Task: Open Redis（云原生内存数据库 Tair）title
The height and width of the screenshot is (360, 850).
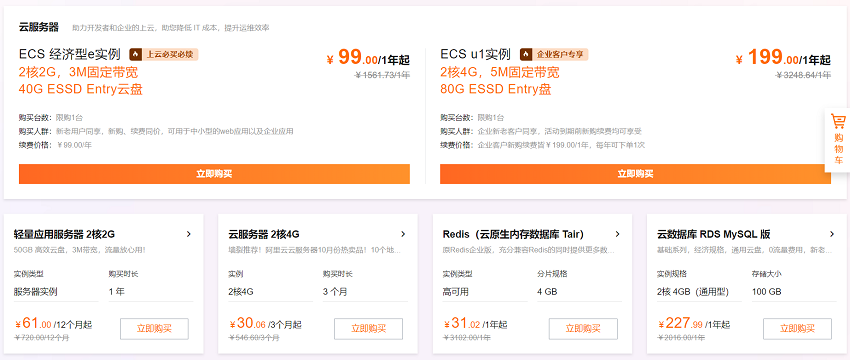Action: point(513,234)
